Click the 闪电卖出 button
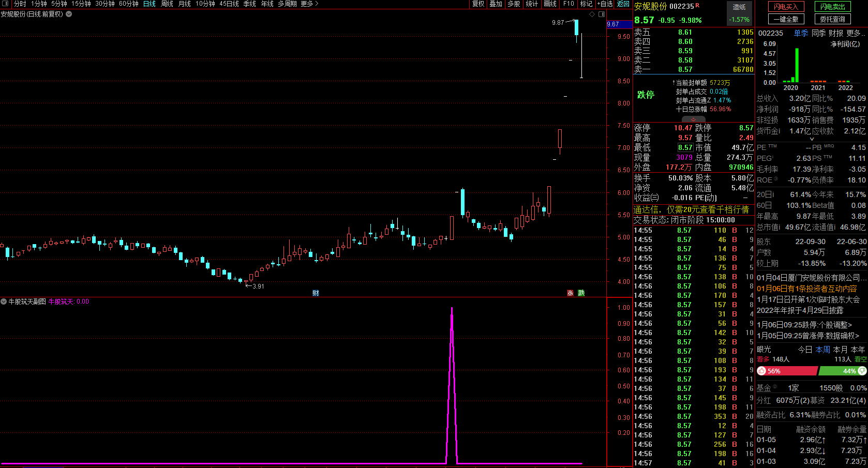 [833, 7]
